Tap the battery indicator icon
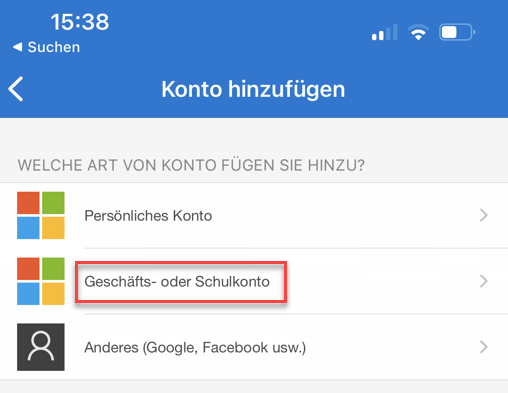Screen dimensions: 508x393 [x=457, y=32]
